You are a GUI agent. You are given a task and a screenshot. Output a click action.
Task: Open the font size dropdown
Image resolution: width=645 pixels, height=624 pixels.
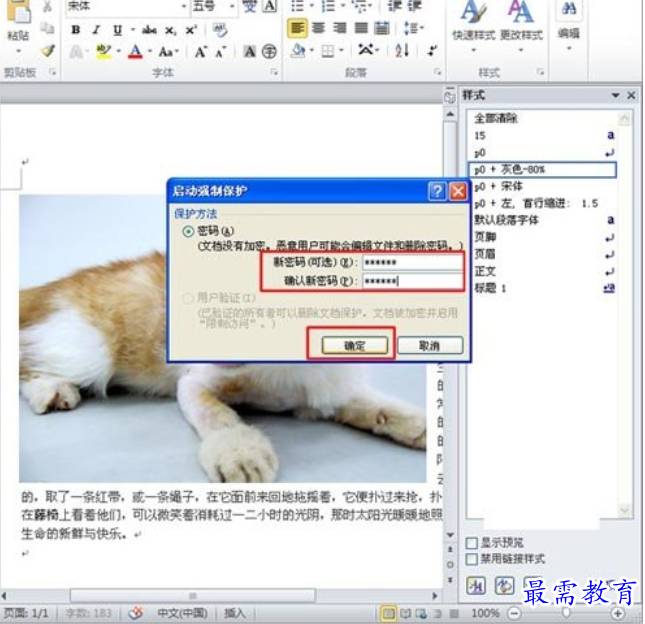(x=232, y=7)
